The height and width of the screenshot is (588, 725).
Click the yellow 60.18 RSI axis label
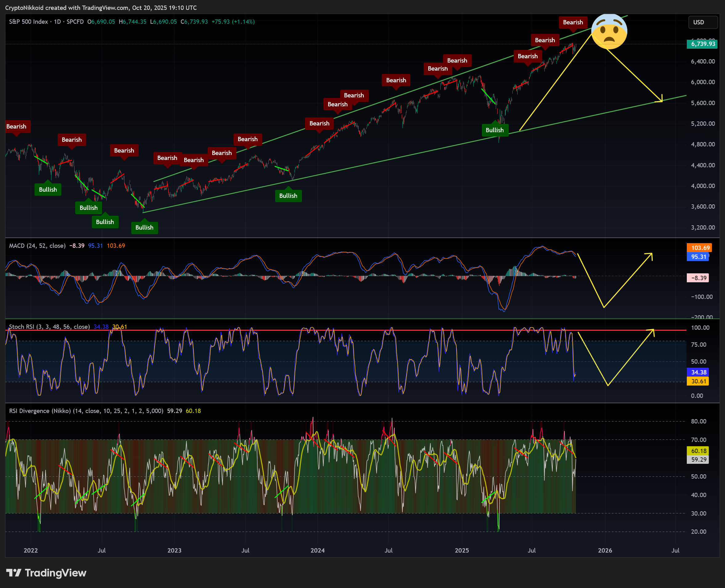pos(698,451)
